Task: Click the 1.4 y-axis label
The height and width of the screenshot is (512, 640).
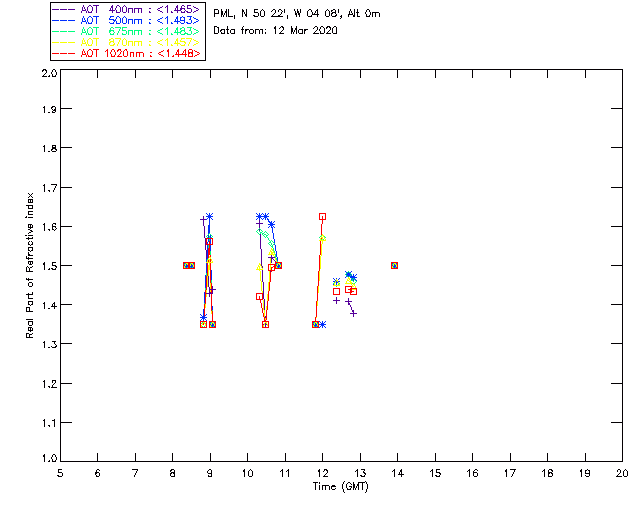Action: [49, 305]
